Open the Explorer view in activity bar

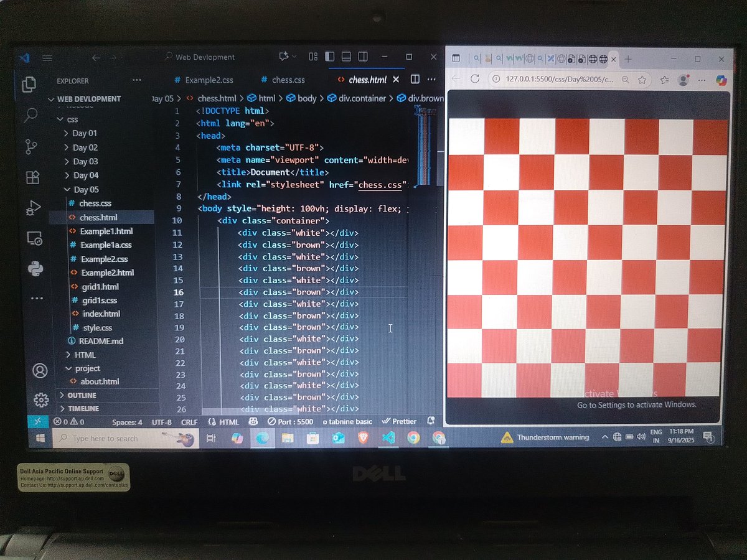(29, 84)
